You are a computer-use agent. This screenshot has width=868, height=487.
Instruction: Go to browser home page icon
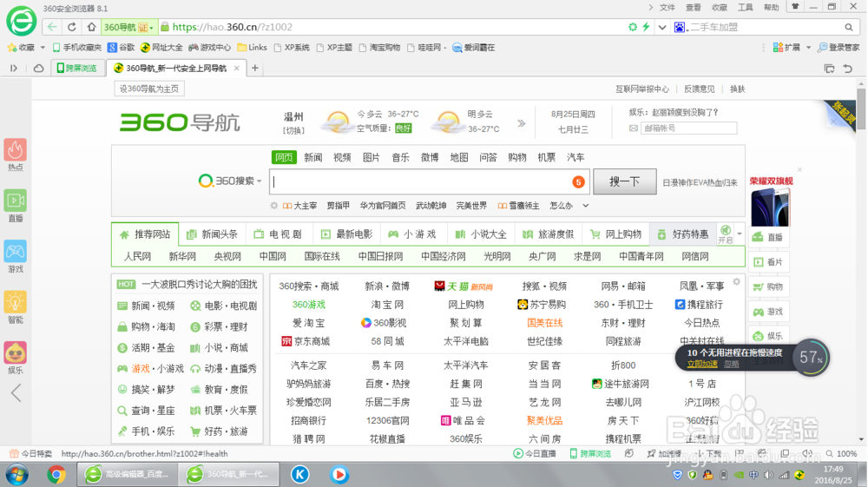click(x=91, y=27)
